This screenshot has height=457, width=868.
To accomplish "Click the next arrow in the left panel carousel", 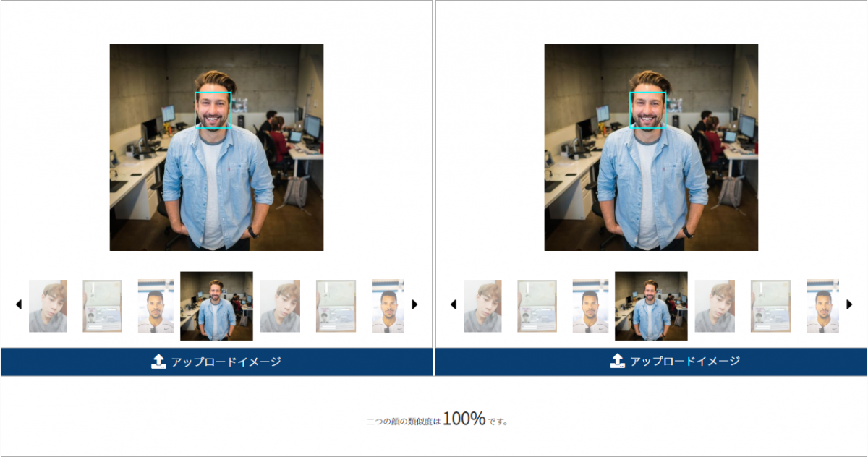I will point(414,305).
